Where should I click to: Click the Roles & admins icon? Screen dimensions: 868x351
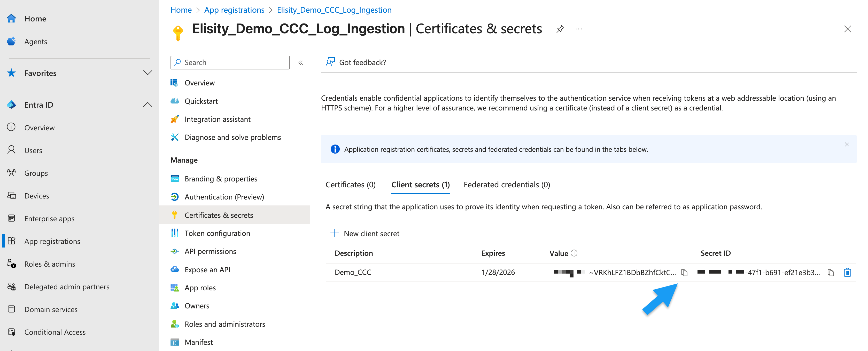click(x=11, y=264)
